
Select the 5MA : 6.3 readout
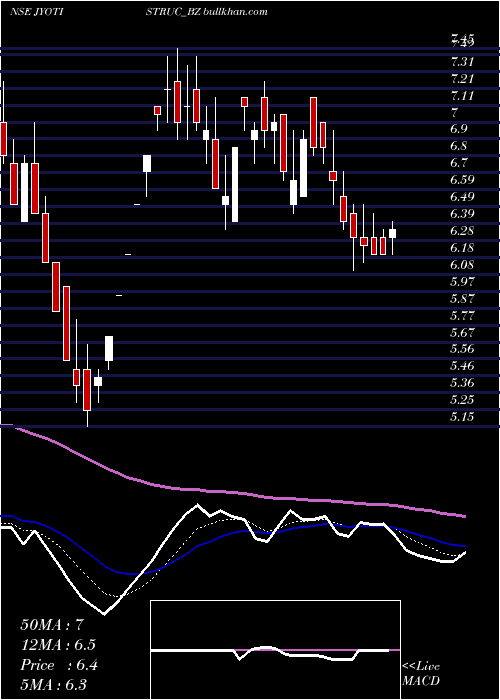(x=54, y=685)
